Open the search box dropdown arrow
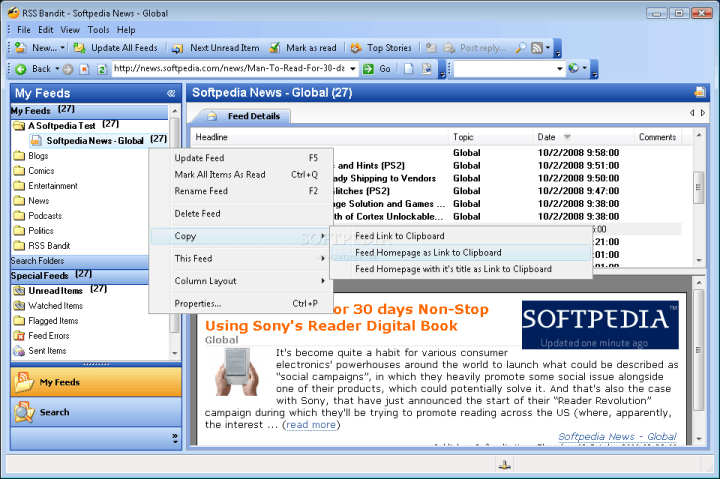This screenshot has height=479, width=720. [x=559, y=69]
